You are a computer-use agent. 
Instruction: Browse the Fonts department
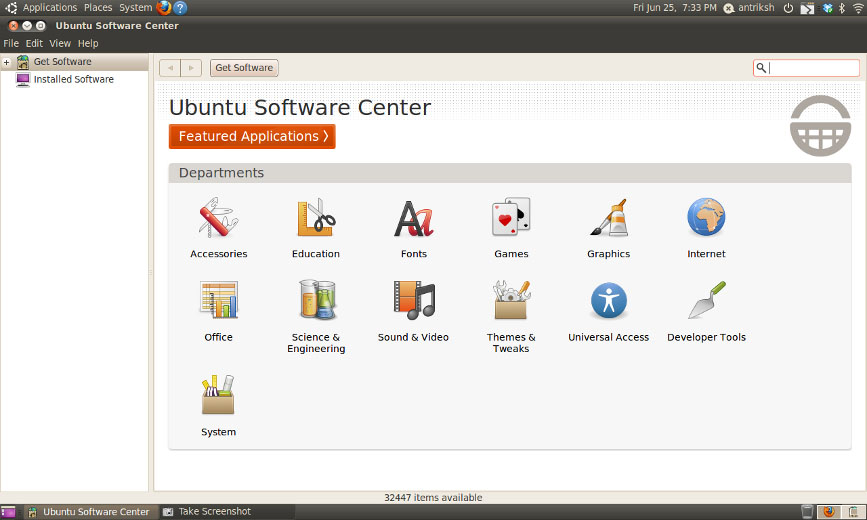(x=414, y=228)
